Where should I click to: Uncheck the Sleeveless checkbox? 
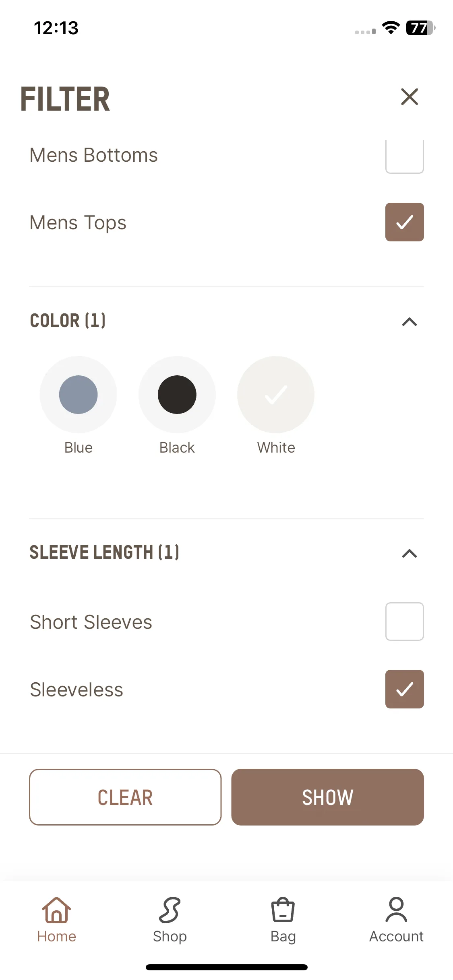click(405, 689)
